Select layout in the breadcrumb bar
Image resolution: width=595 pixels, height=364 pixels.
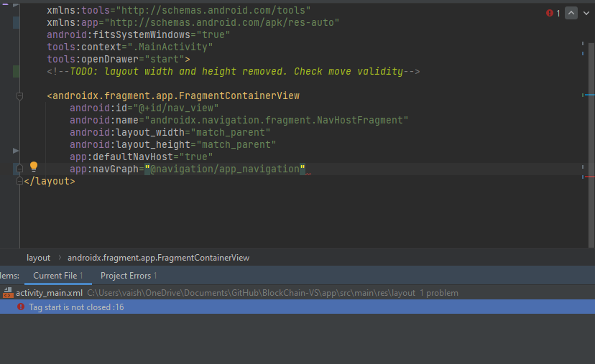pyautogui.click(x=38, y=258)
